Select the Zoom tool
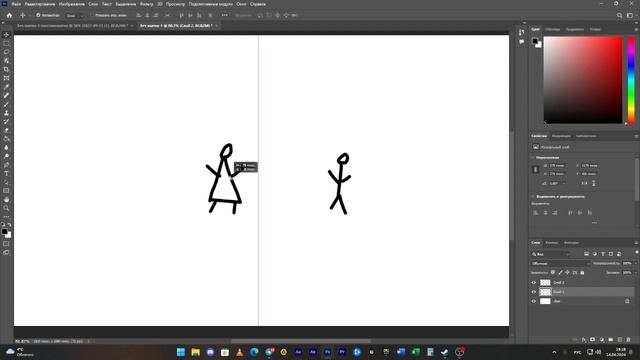Image resolution: width=640 pixels, height=360 pixels. (6, 208)
